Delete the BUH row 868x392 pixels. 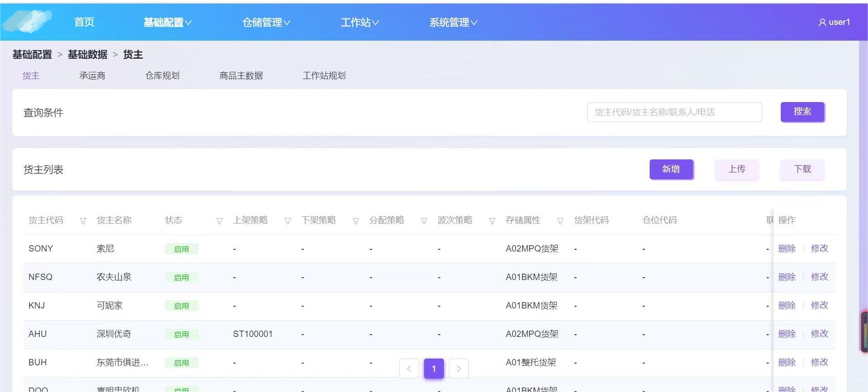coord(787,362)
